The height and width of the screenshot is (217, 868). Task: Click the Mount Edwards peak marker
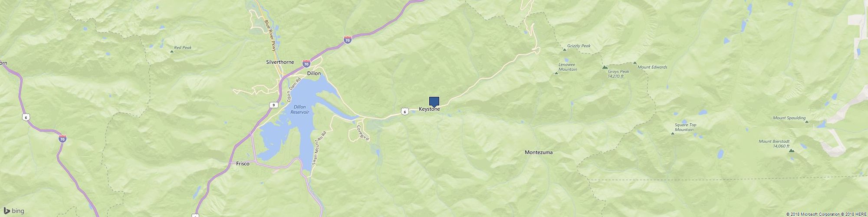click(x=635, y=63)
